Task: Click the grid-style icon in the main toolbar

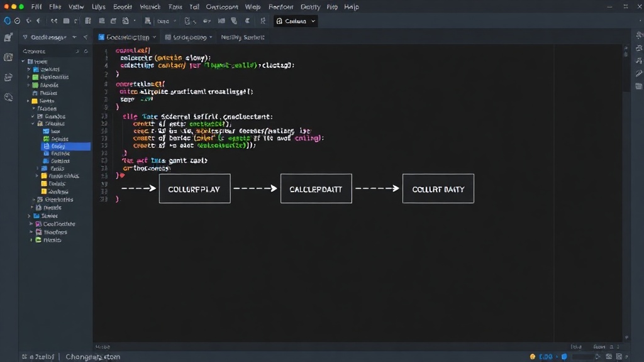Action: (88, 21)
